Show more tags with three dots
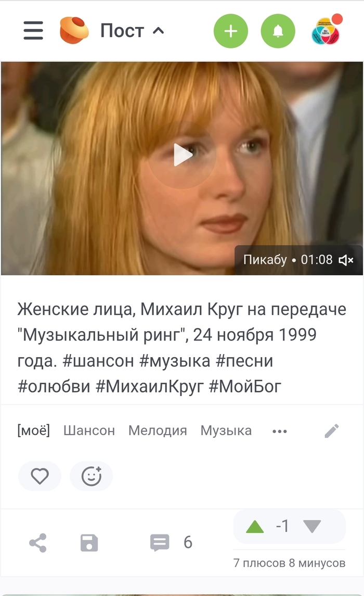The width and height of the screenshot is (364, 596). [280, 432]
